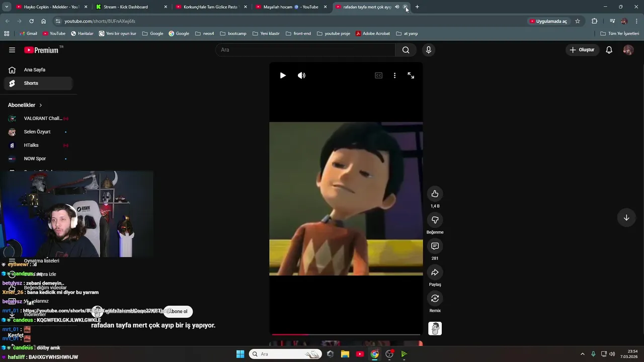This screenshot has height=362, width=644.
Task: Open the Windows Start menu
Action: pyautogui.click(x=240, y=354)
